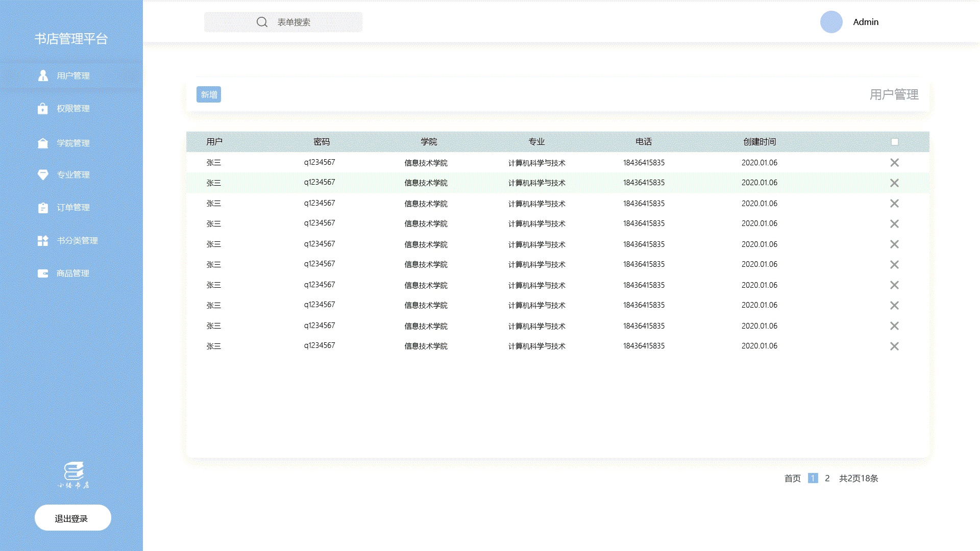Click the 新增 button
This screenshot has width=980, height=551.
209,94
